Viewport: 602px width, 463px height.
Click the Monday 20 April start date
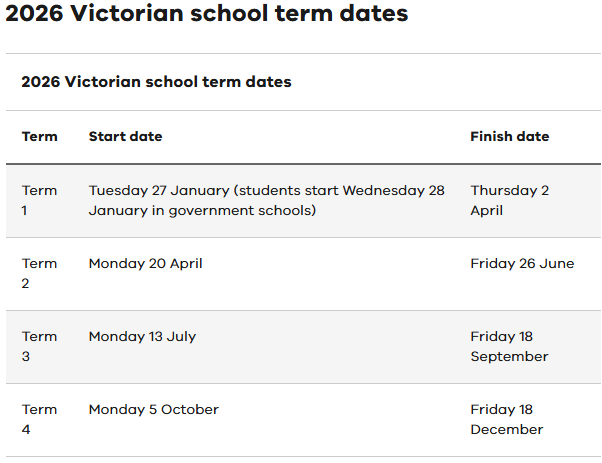pos(145,264)
